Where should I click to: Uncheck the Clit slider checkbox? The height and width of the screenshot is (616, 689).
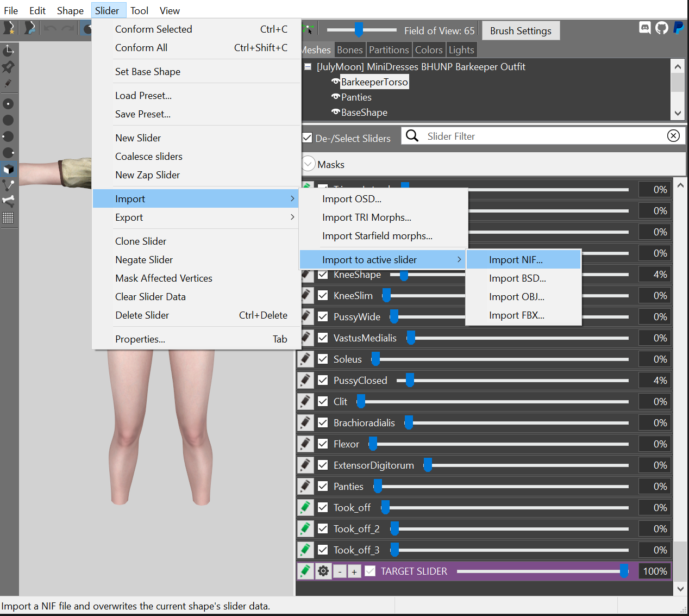click(323, 401)
